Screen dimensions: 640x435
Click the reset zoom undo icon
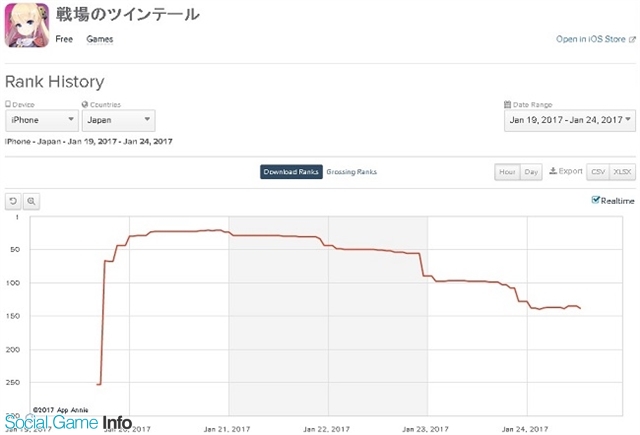(x=13, y=201)
